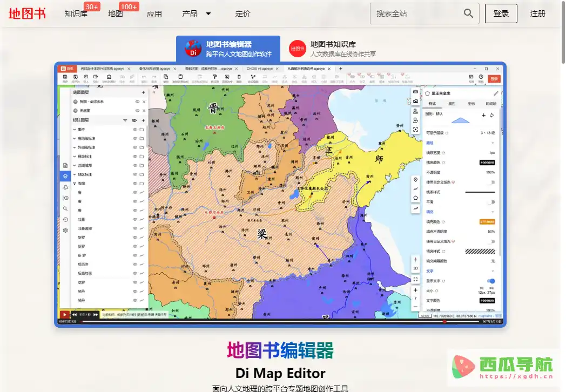
Task: Open 地图 in the site navigation
Action: click(x=116, y=13)
